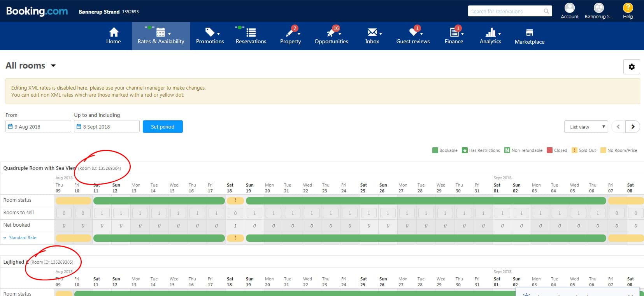Open the Marketplace storefront icon
The width and height of the screenshot is (644, 296).
[529, 33]
